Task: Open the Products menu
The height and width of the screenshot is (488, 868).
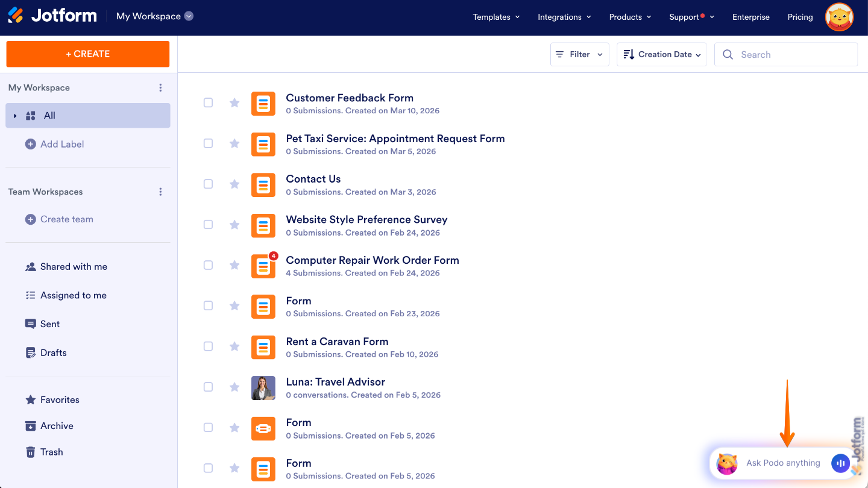Action: coord(629,17)
